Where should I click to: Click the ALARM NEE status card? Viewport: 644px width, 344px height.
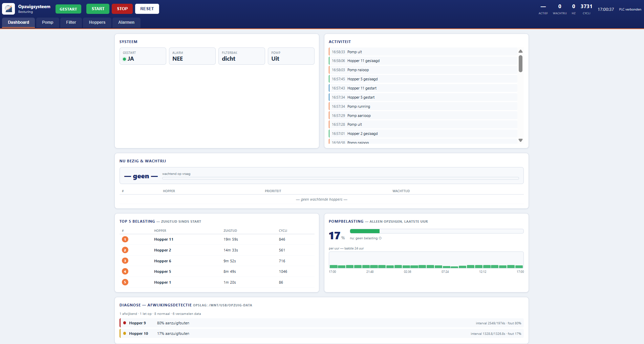tap(192, 56)
